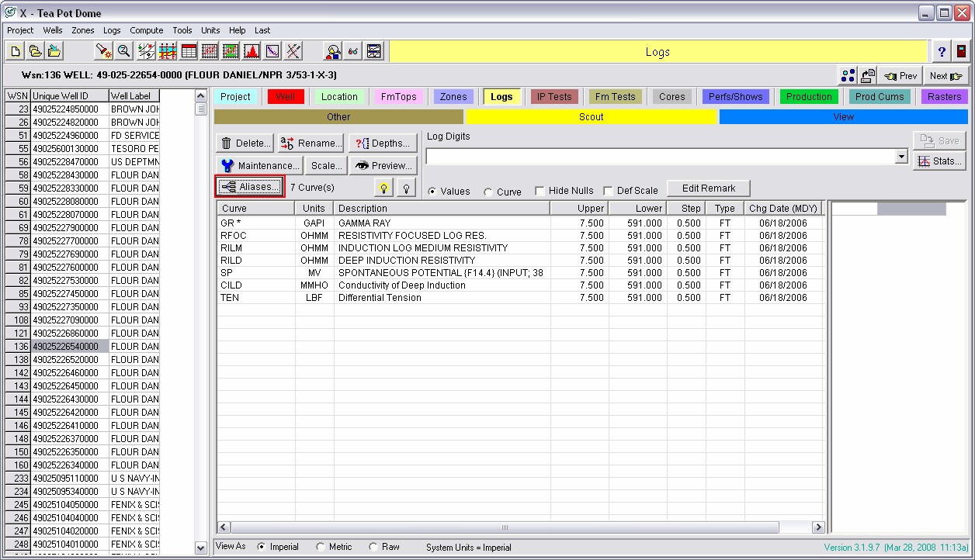Screen dimensions: 975x560
Task: Click the Edit Remark button
Action: point(709,188)
